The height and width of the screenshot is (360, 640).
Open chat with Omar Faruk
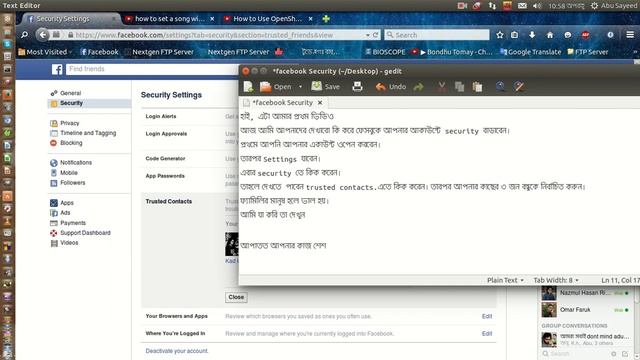click(586, 310)
